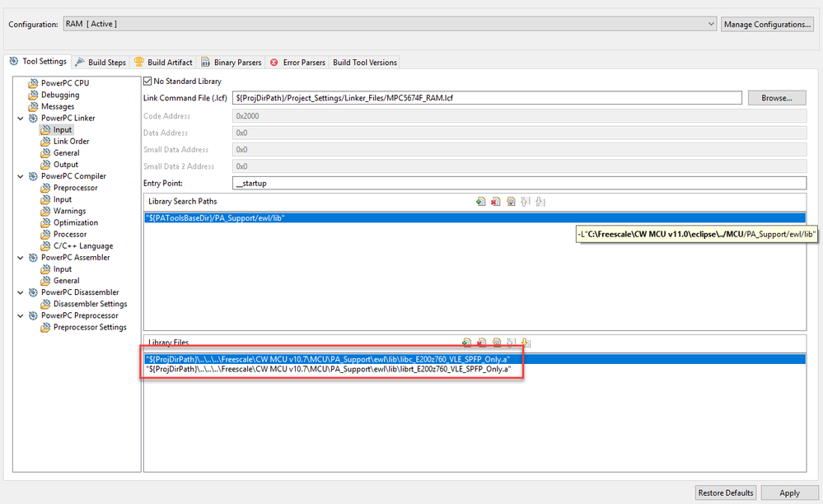Switch to the Build Steps tab
This screenshot has width=823, height=504.
click(x=101, y=63)
